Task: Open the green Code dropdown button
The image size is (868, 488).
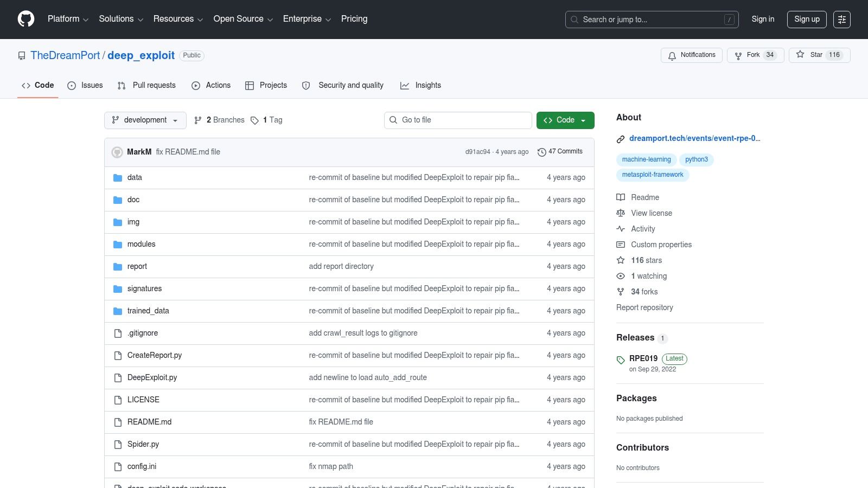Action: [x=565, y=120]
